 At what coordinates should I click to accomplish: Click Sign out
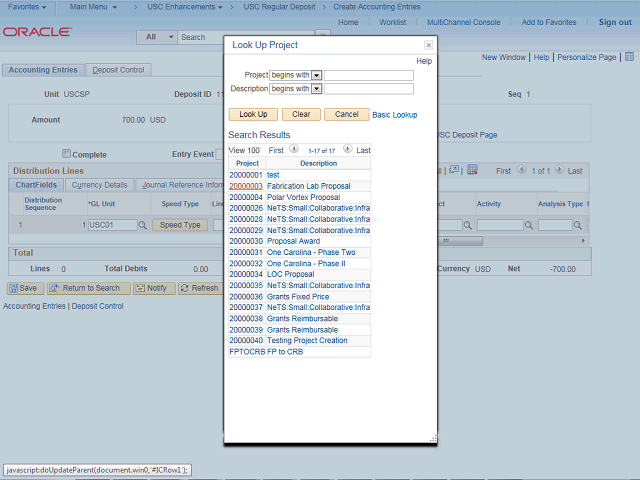615,22
